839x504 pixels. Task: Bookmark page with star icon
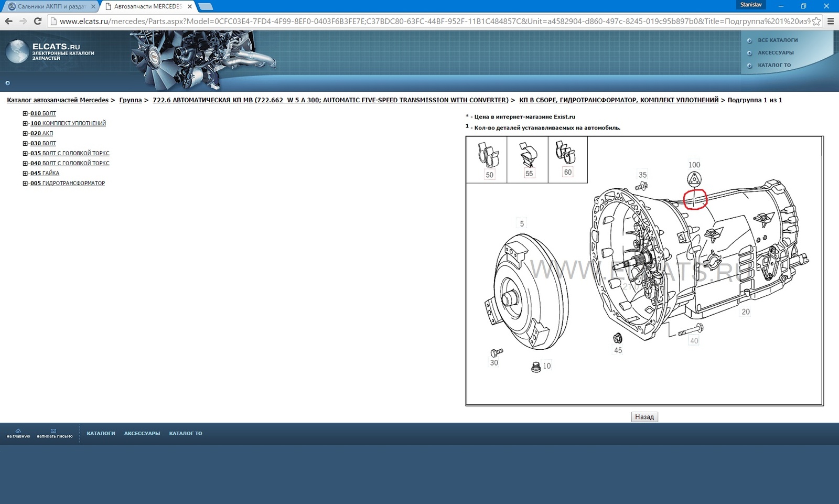coord(815,22)
